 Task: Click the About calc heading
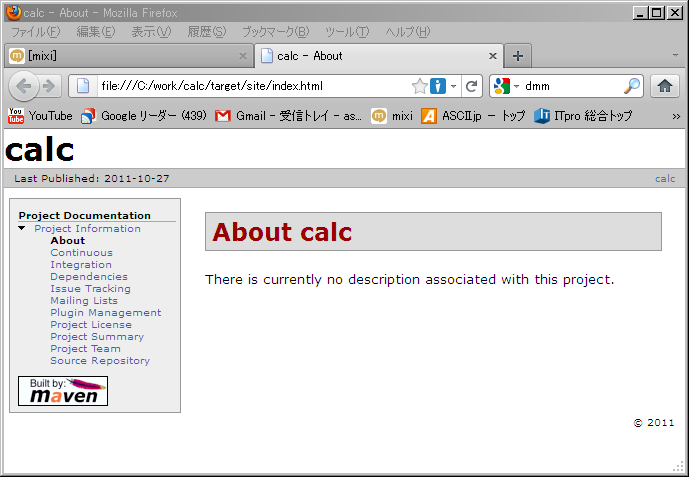(282, 232)
